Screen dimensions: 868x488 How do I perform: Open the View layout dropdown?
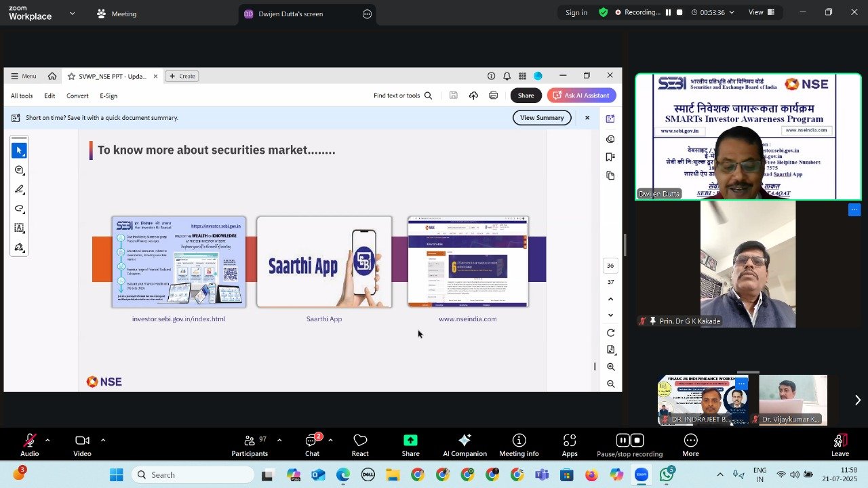[760, 12]
